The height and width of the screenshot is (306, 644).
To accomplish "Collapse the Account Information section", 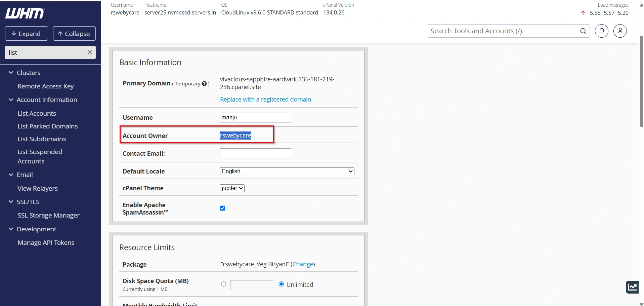I will [11, 100].
